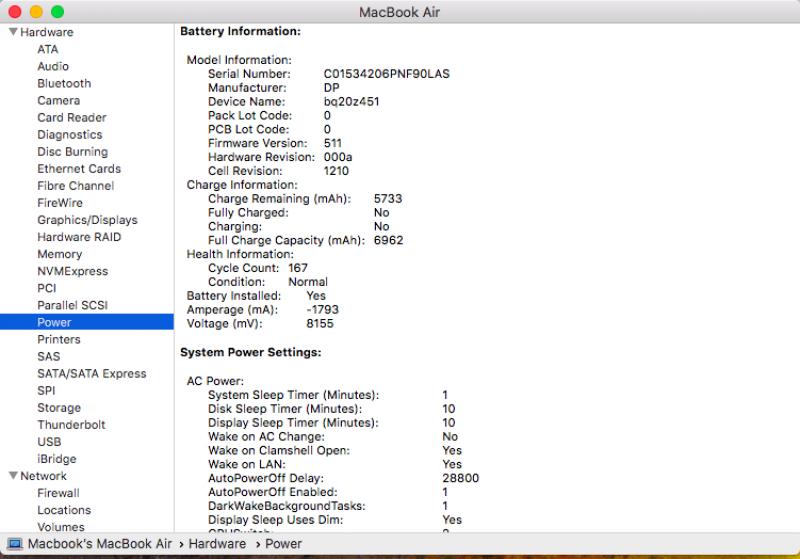Open the Card Reader entry

[x=71, y=117]
